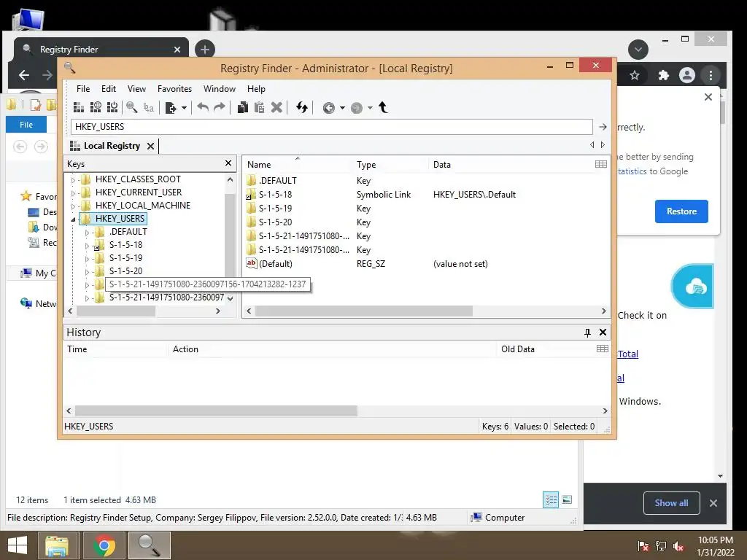Screen dimensions: 747x560
Task: Expand the .DEFAULT tree node
Action: (87, 233)
